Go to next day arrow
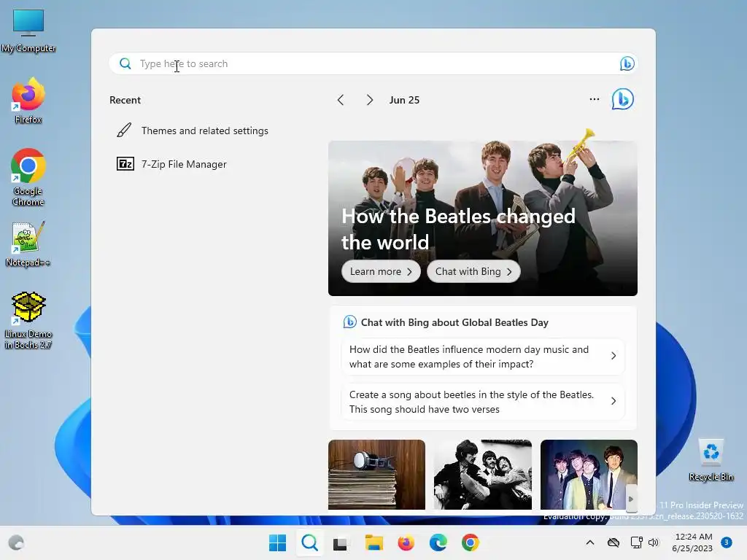This screenshot has width=747, height=560. (370, 100)
